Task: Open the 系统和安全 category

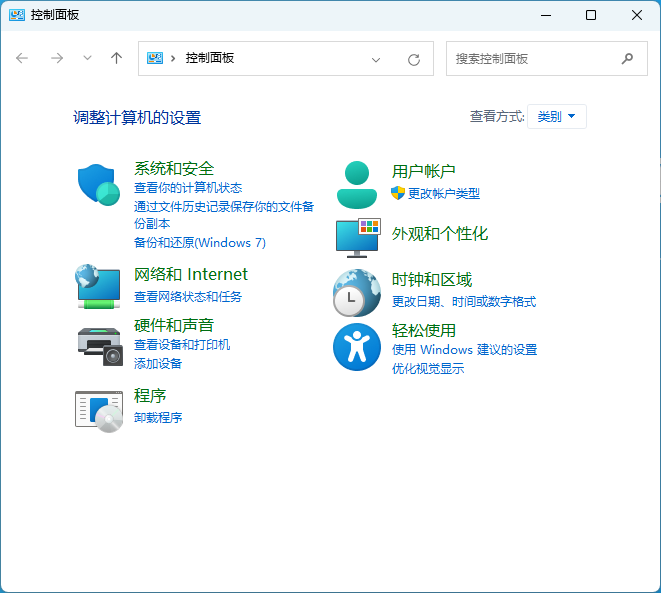Action: point(174,169)
